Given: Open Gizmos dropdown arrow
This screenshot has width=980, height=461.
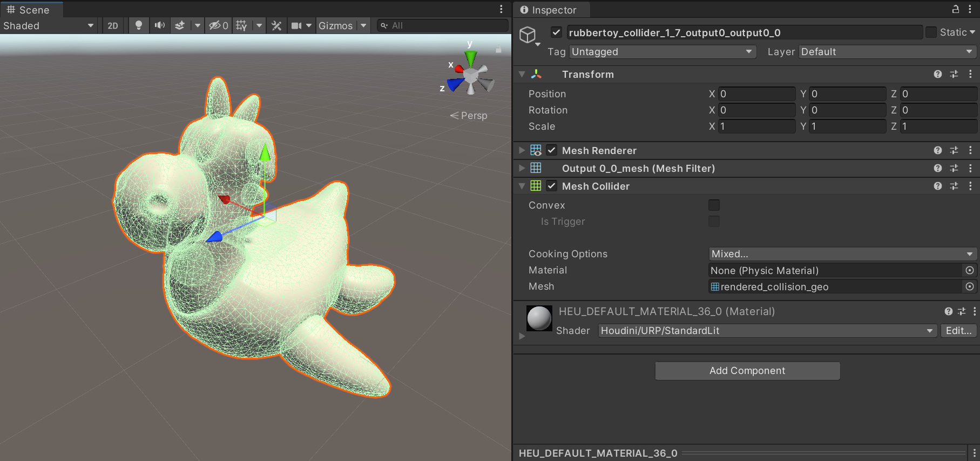Looking at the screenshot, I should 364,25.
